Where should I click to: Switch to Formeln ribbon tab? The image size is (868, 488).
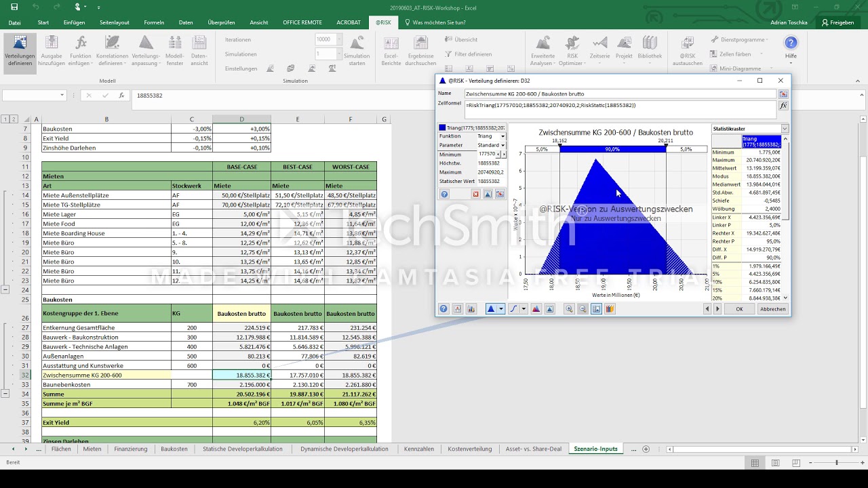(x=154, y=22)
